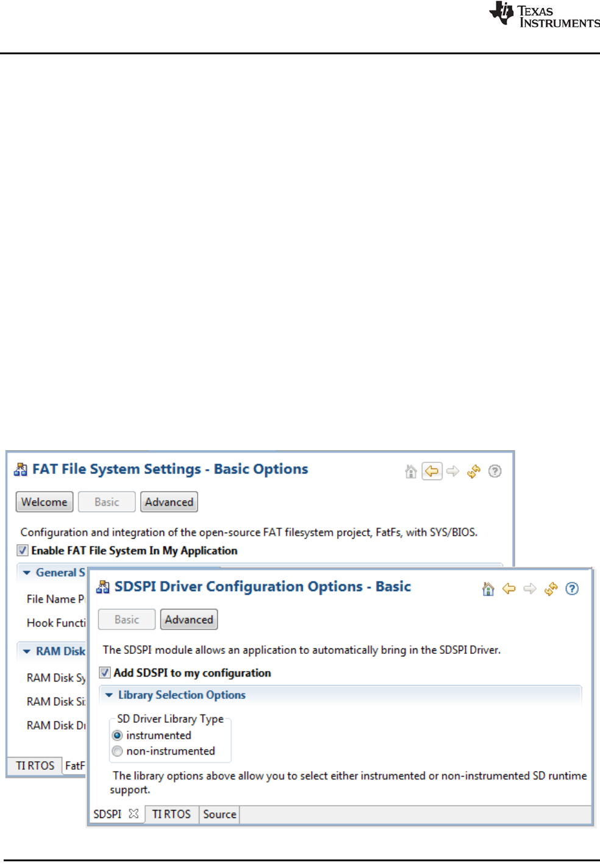Switch to Source tab
Screen dimensions: 600x868
220,814
